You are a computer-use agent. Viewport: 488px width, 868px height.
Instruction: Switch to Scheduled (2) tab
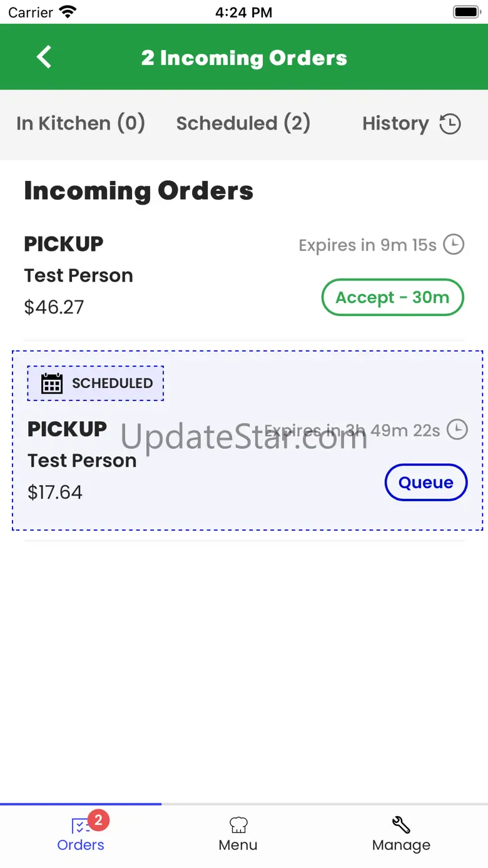(x=243, y=123)
